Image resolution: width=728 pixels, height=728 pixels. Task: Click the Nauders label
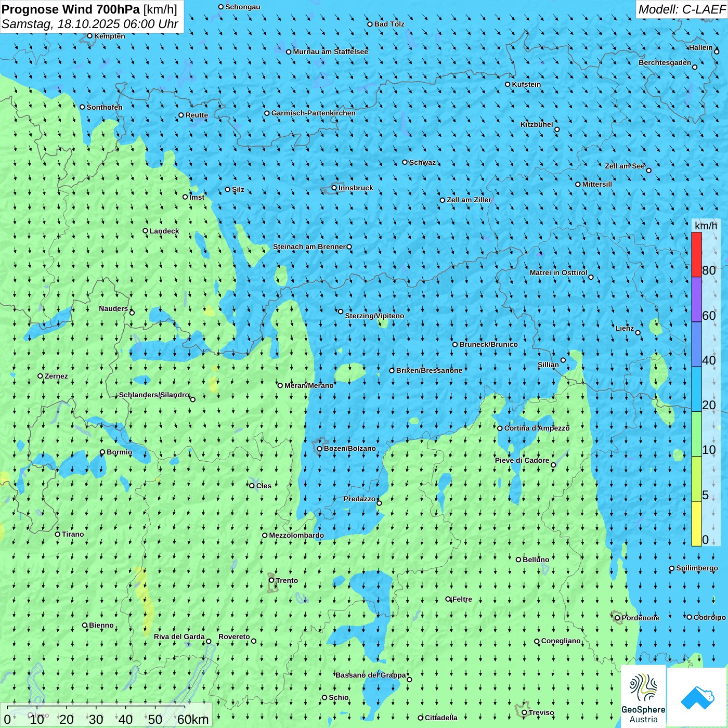click(113, 308)
